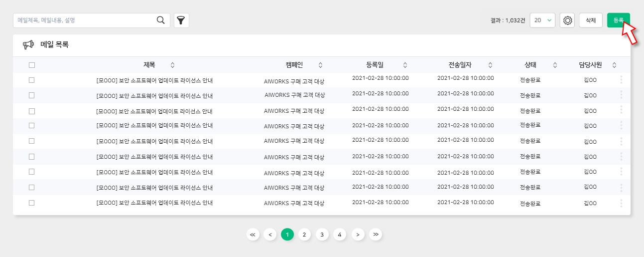Sort by 전송일자 column arrows
Viewport: 644px width, 257px height.
click(x=490, y=65)
